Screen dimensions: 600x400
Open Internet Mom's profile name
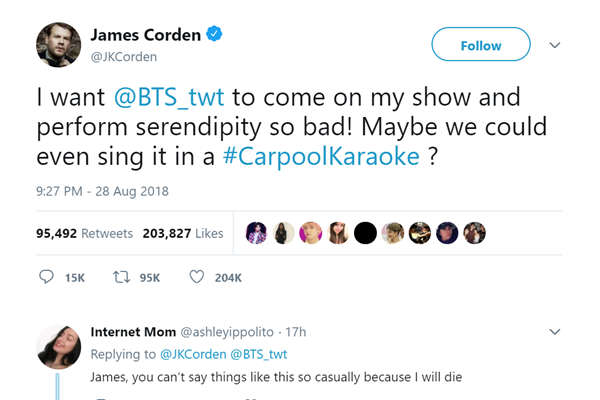coord(132,332)
